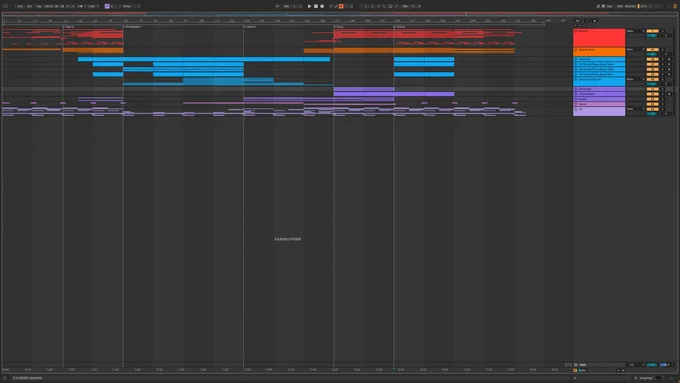This screenshot has height=383, width=680.
Task: Jump to the Outro locator
Action: point(400,27)
